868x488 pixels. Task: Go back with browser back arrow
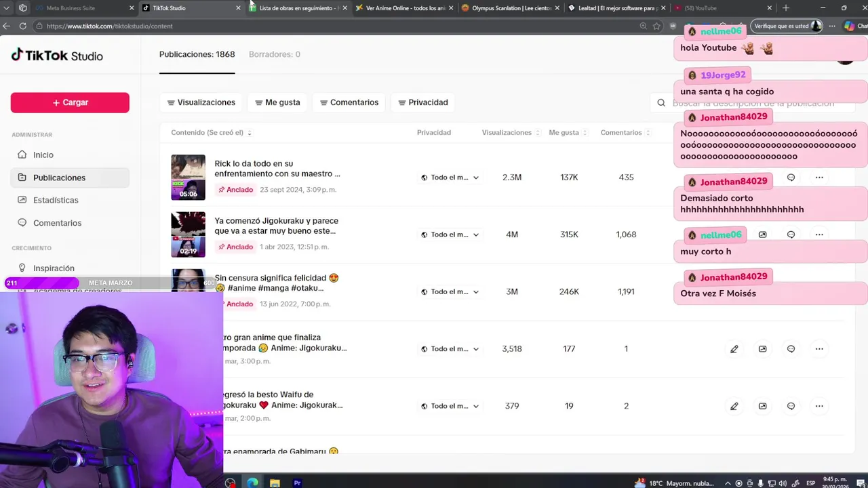click(x=6, y=26)
